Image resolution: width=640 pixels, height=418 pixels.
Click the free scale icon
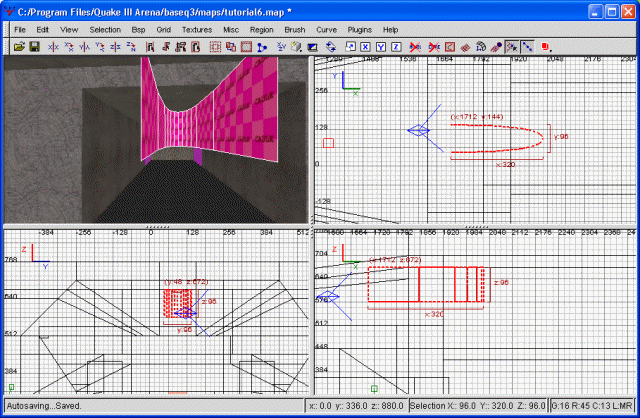point(350,47)
